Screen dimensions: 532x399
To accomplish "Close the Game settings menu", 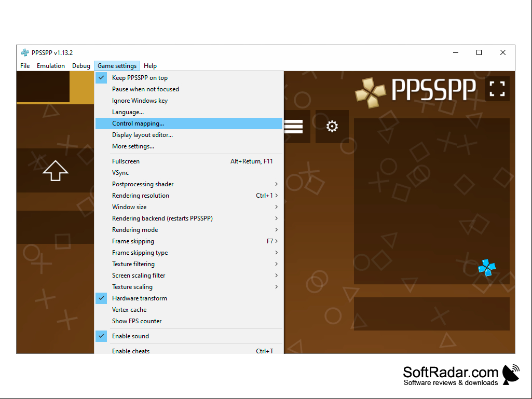I will tap(117, 66).
